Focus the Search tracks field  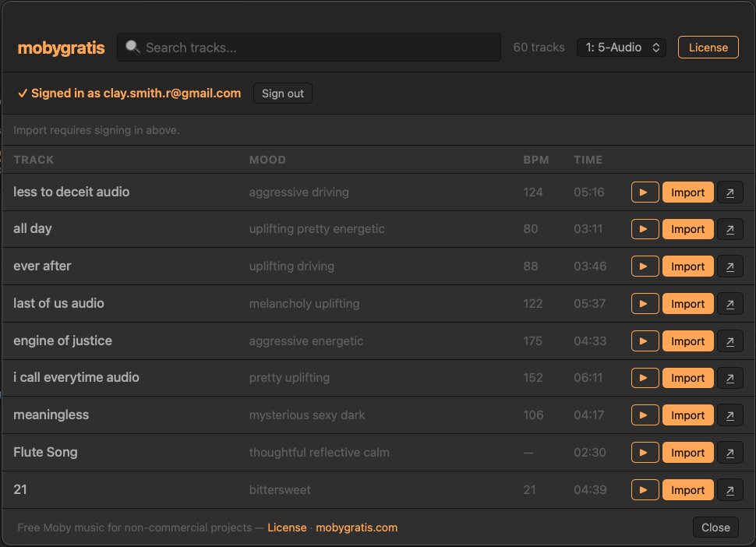pos(309,48)
